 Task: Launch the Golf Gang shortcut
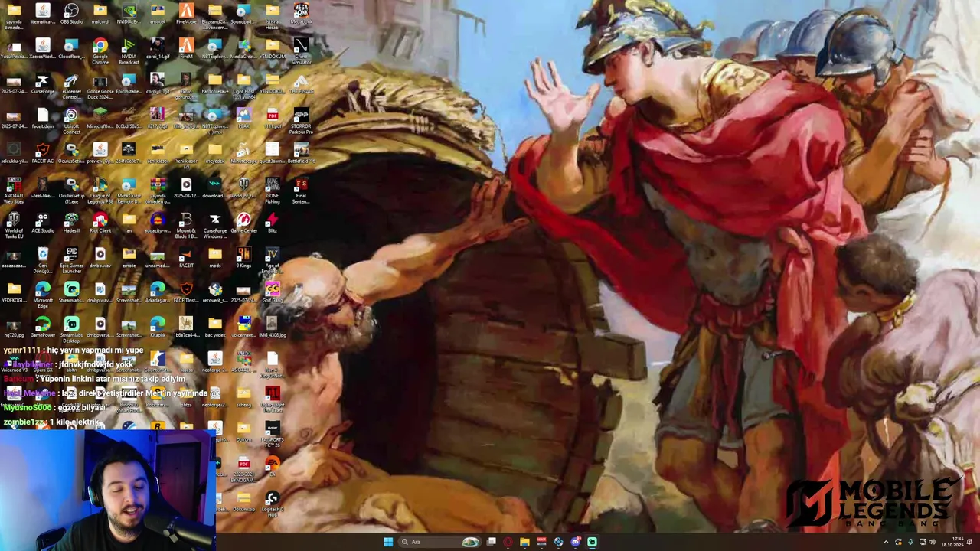click(x=272, y=293)
